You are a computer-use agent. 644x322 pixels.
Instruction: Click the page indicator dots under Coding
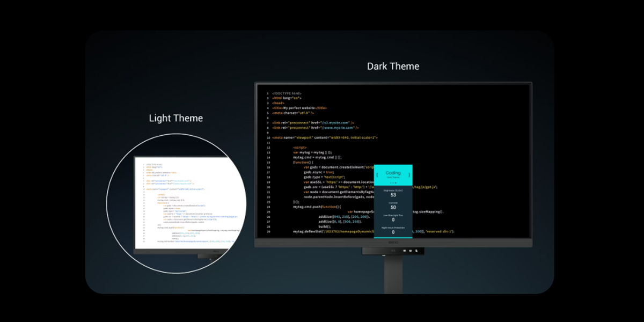coord(393,183)
